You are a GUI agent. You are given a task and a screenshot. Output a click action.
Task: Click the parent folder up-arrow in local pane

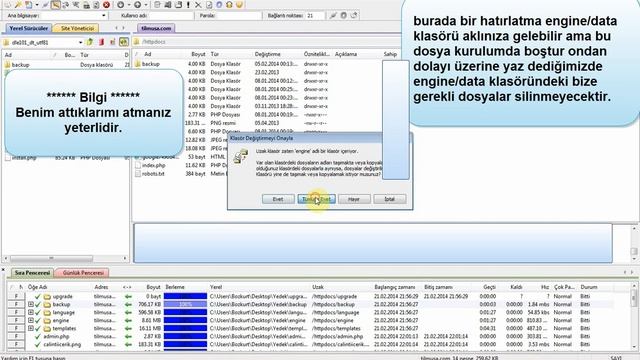(x=90, y=42)
